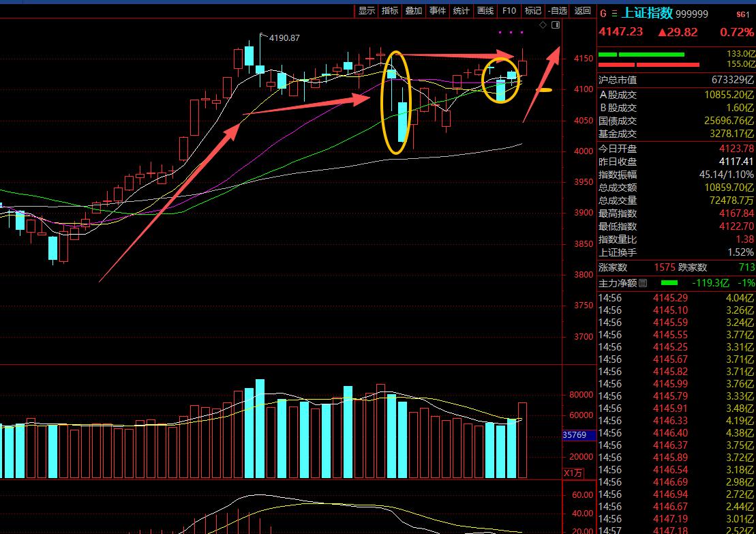
Task: Click the latest red volume bar
Action: (x=523, y=441)
